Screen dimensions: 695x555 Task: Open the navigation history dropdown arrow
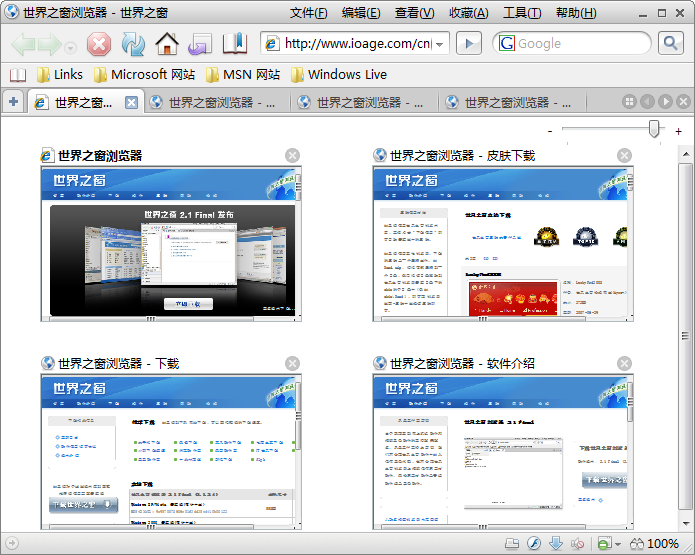click(x=70, y=47)
